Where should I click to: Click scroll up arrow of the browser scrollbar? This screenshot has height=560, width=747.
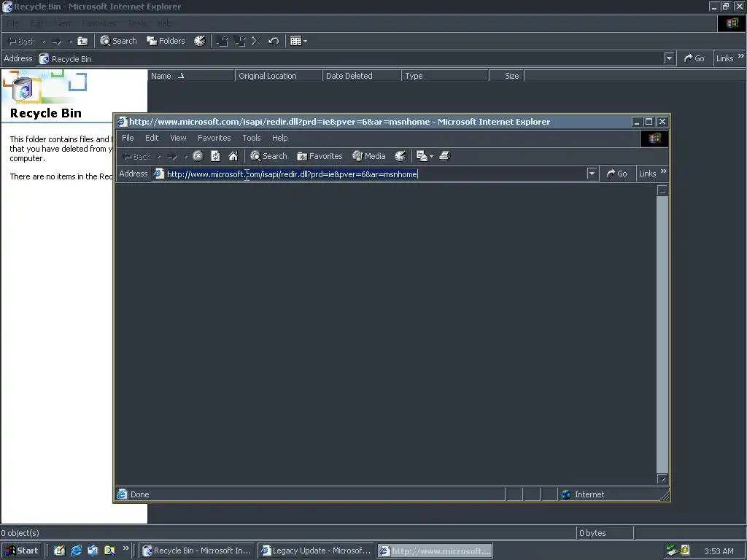[662, 190]
